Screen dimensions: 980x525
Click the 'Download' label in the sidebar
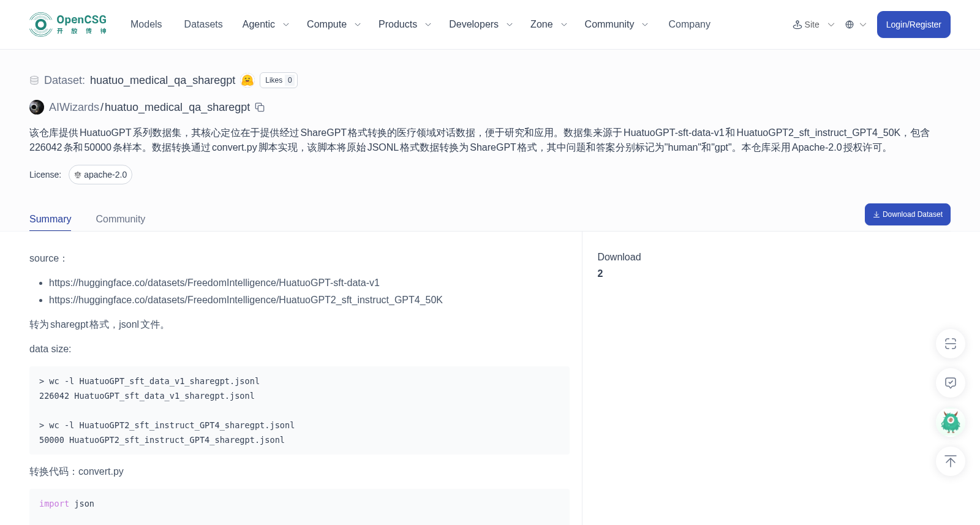point(619,257)
